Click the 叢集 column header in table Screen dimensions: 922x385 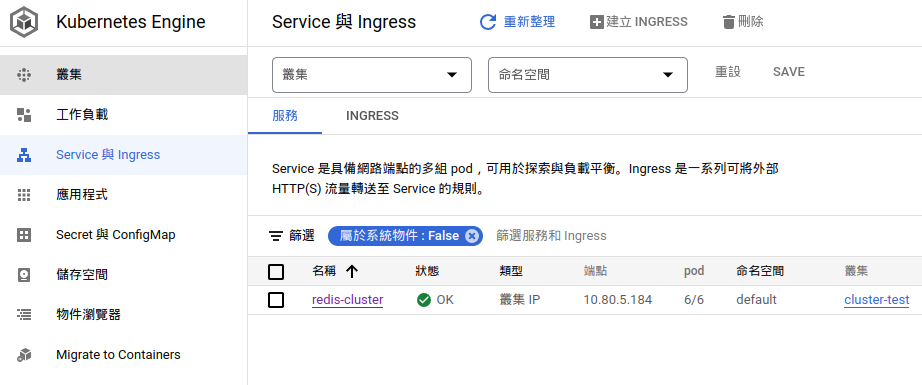pos(857,272)
